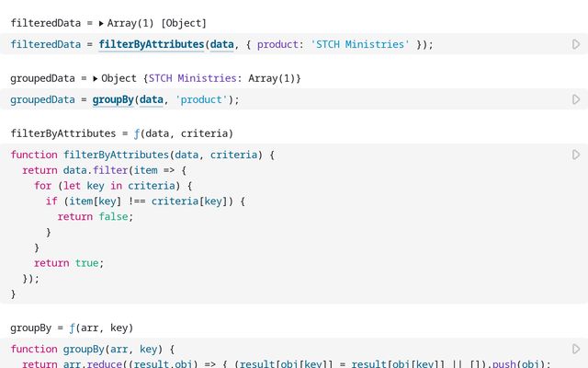The height and width of the screenshot is (368, 588).
Task: Follow the filterByAttributes reference in filteredData cell
Action: coord(151,44)
